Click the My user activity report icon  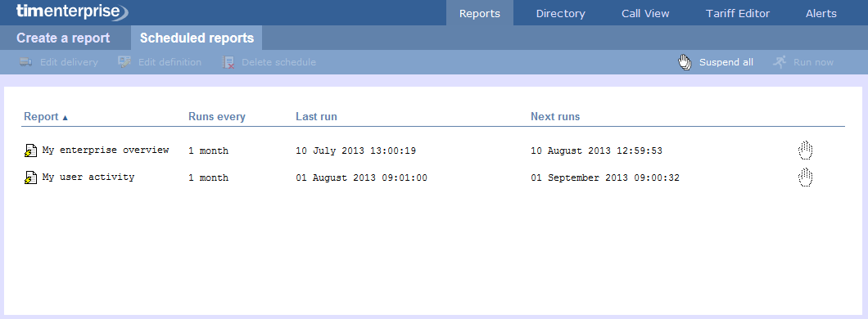click(31, 177)
